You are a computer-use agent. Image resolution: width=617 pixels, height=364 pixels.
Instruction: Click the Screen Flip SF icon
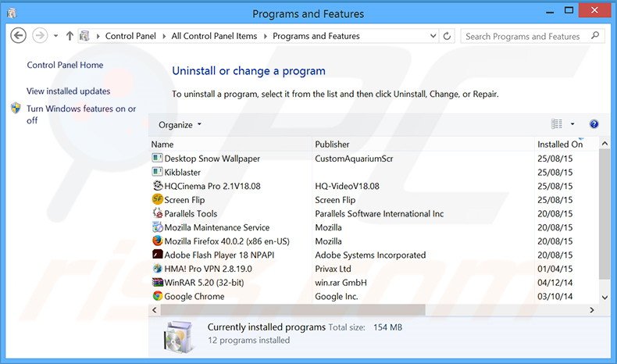click(x=158, y=199)
